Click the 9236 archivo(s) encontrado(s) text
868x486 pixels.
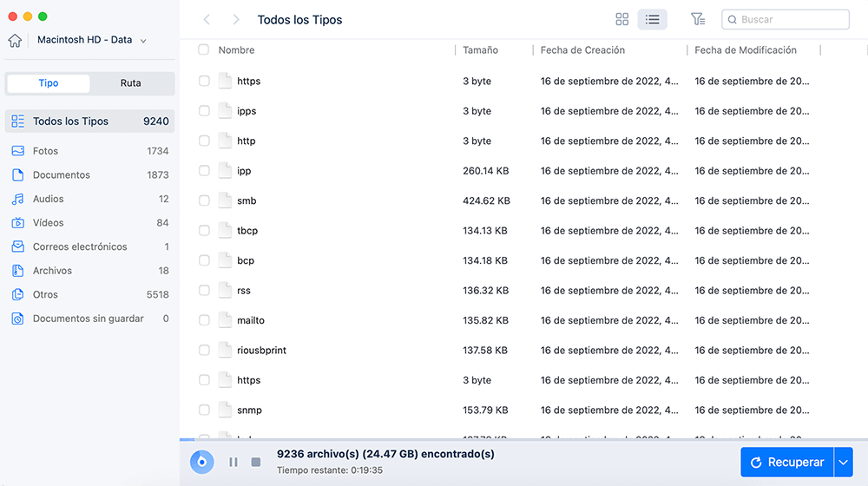coord(386,454)
